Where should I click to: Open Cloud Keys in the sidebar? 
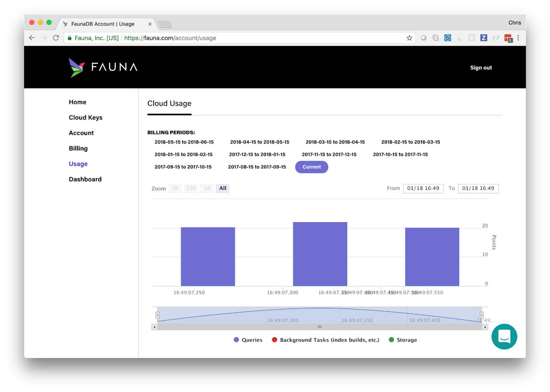tap(85, 118)
